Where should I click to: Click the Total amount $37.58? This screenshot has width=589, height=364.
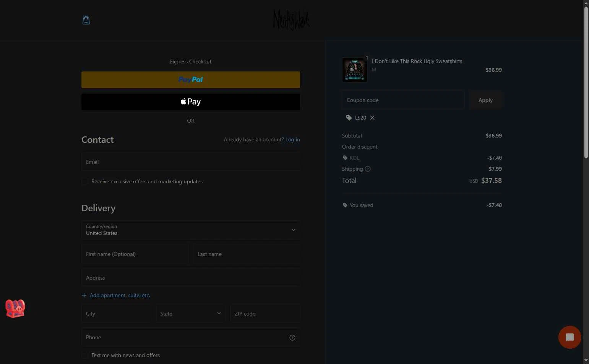point(492,181)
